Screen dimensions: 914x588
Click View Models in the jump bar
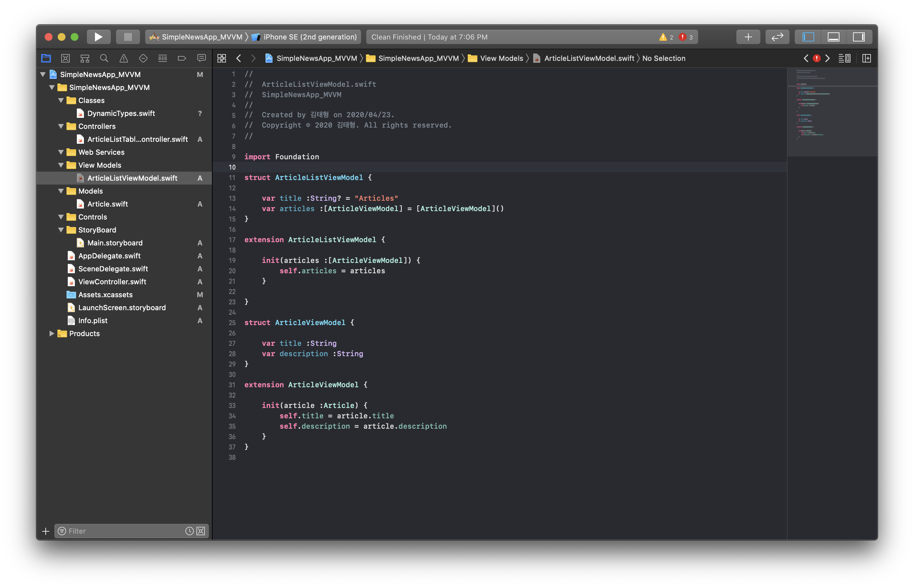(x=501, y=58)
